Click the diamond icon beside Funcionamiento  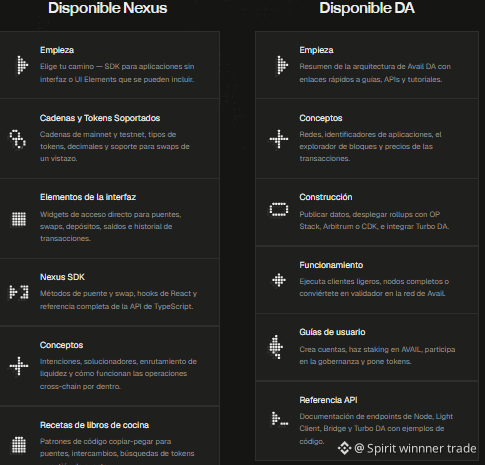[279, 280]
